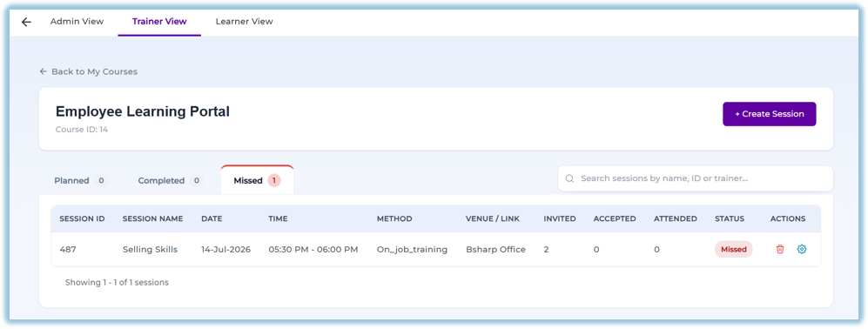This screenshot has height=329, width=868.
Task: Click the VENUE / LINK column header
Action: click(493, 218)
